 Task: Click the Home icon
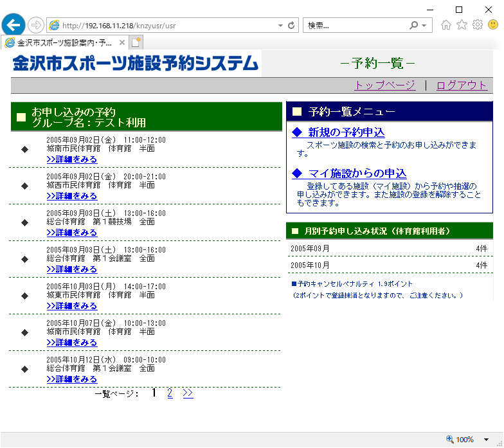coord(446,24)
